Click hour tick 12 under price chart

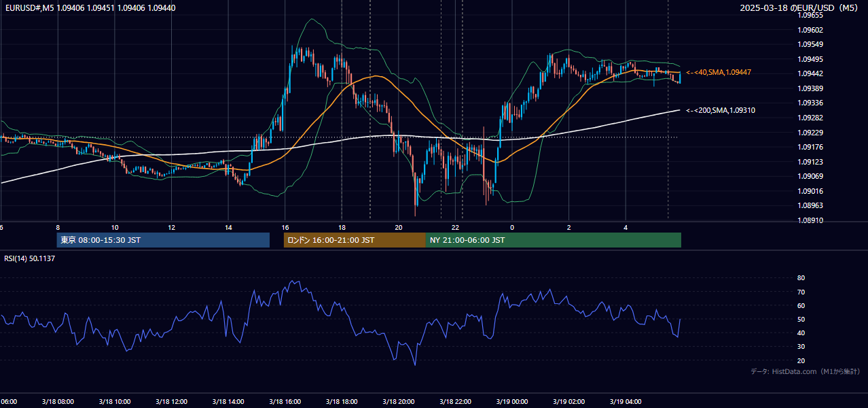coord(171,227)
